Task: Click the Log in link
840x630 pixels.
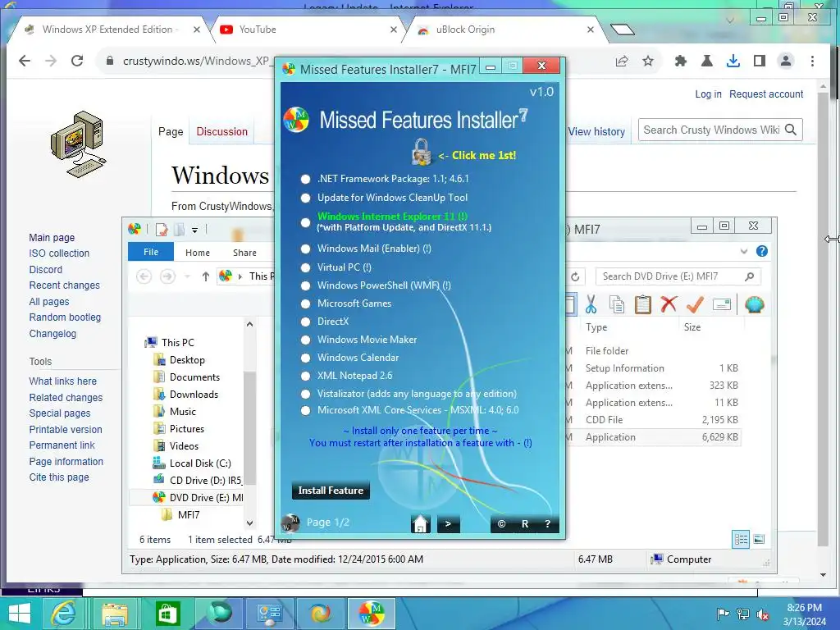Action: (x=708, y=94)
